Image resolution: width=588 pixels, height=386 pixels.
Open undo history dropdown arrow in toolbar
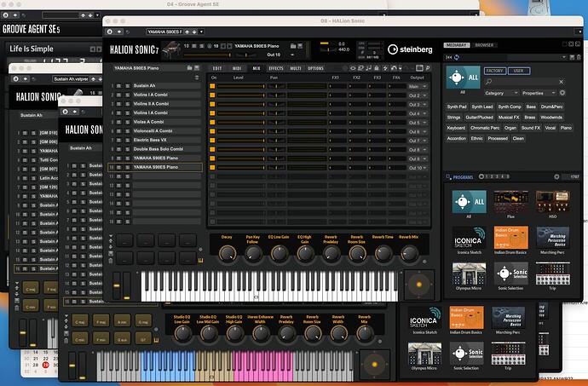coord(401,68)
